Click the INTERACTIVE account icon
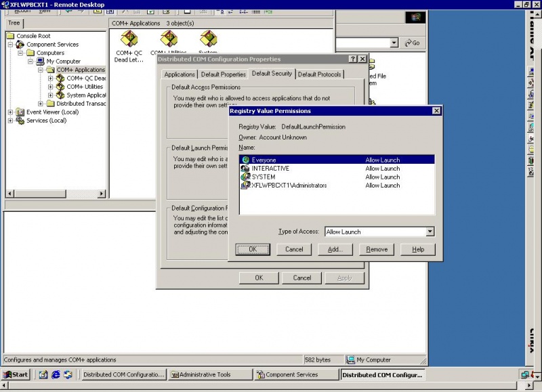 pyautogui.click(x=245, y=169)
